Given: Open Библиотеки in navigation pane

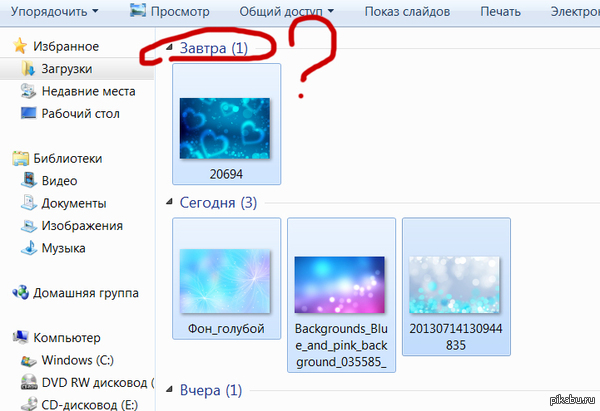Looking at the screenshot, I should pyautogui.click(x=68, y=158).
